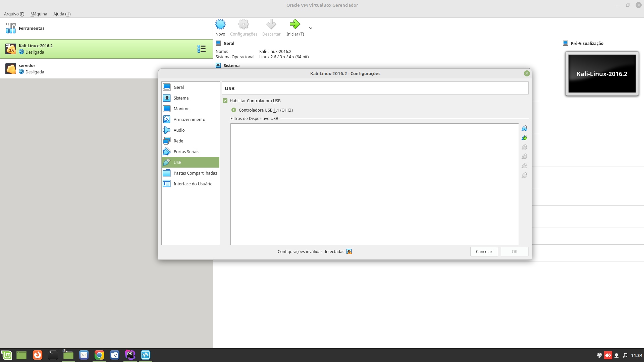Open the Ajuda menu
This screenshot has width=644, height=362.
pyautogui.click(x=62, y=14)
